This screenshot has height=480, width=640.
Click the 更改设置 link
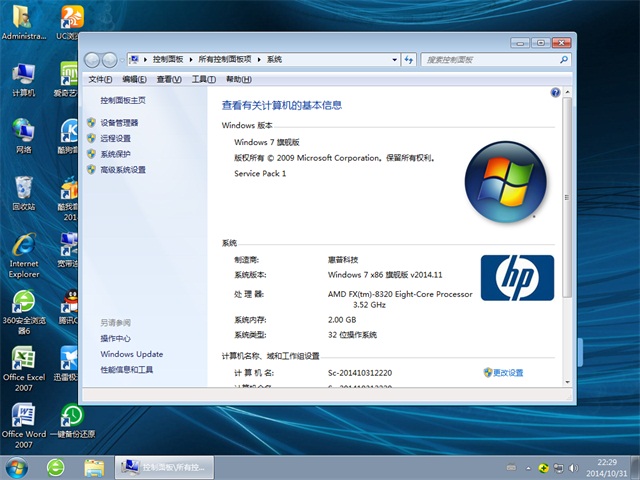[x=508, y=373]
